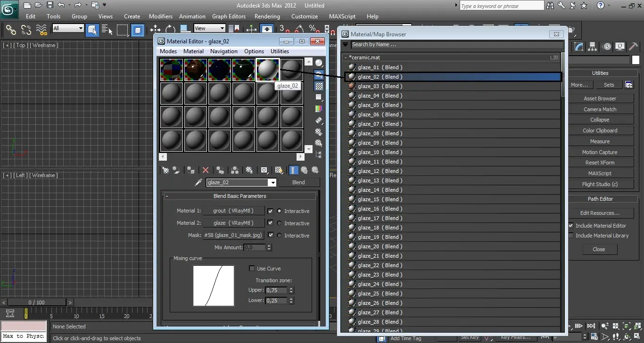
Task: Click the Video Color Check icon
Action: [319, 108]
